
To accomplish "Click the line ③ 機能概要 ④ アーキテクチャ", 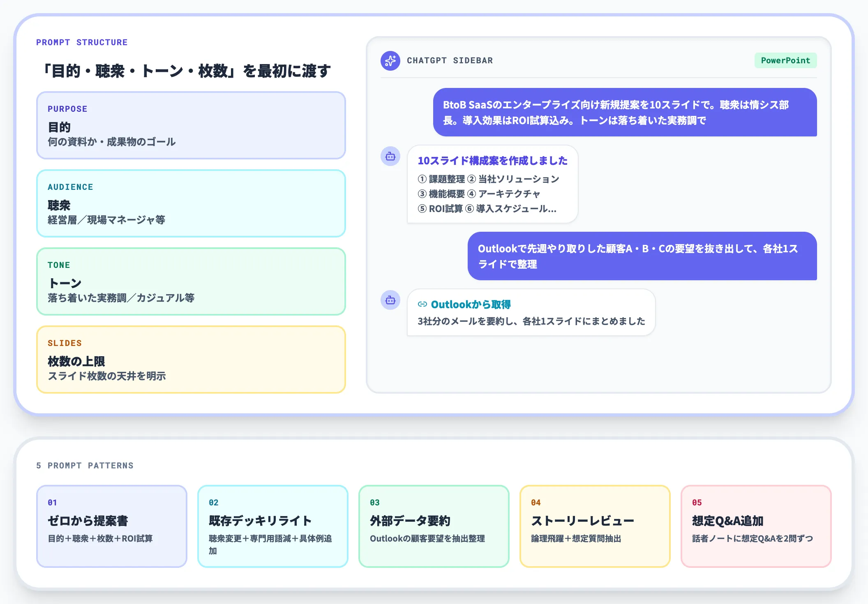I will tap(479, 194).
